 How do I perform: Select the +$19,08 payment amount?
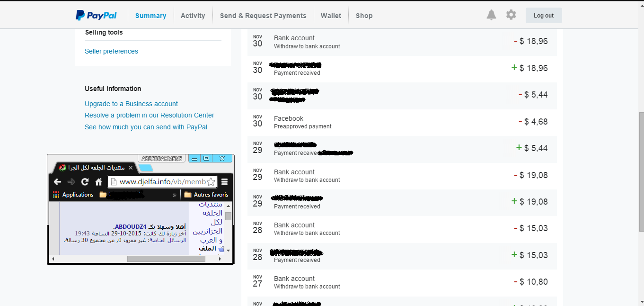[529, 202]
